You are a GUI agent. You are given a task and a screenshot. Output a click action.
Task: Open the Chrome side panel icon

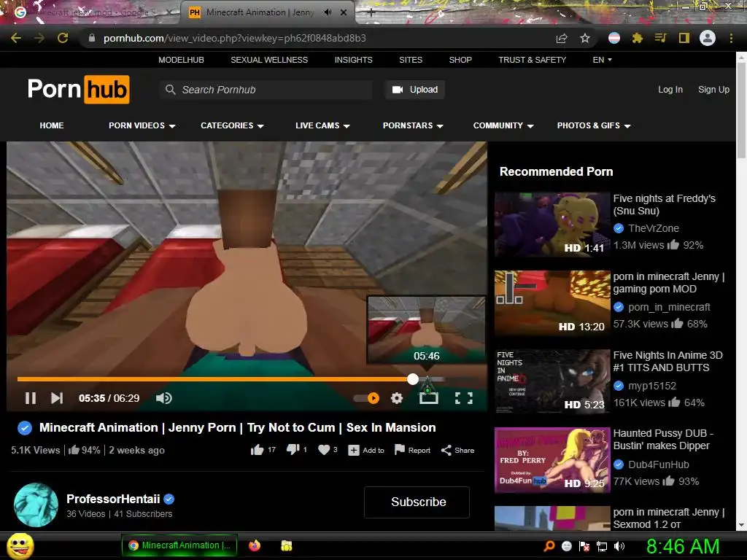[684, 38]
